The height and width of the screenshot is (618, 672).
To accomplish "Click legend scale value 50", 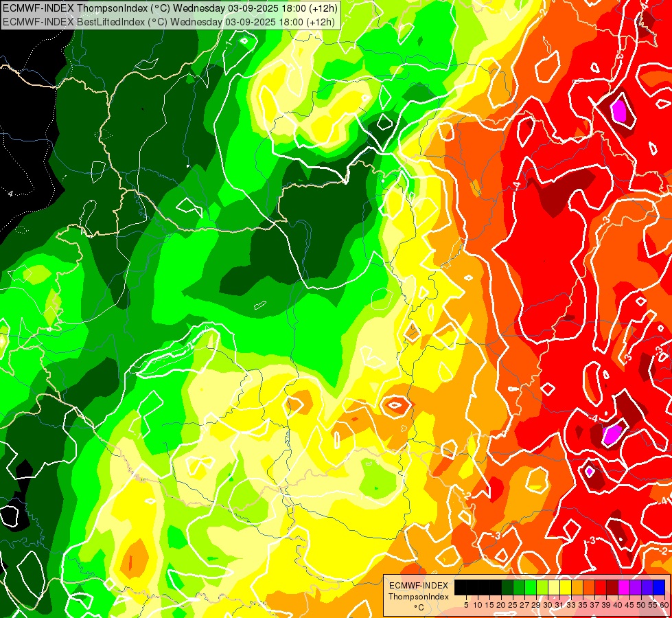I will coord(642,605).
